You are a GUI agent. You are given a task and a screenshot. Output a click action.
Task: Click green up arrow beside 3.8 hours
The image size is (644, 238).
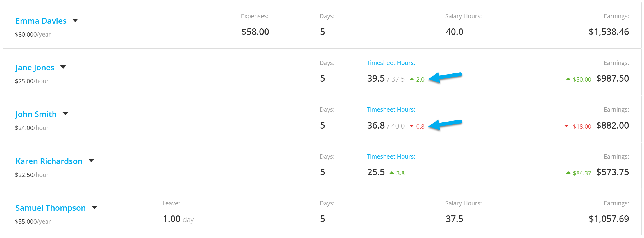tap(392, 173)
